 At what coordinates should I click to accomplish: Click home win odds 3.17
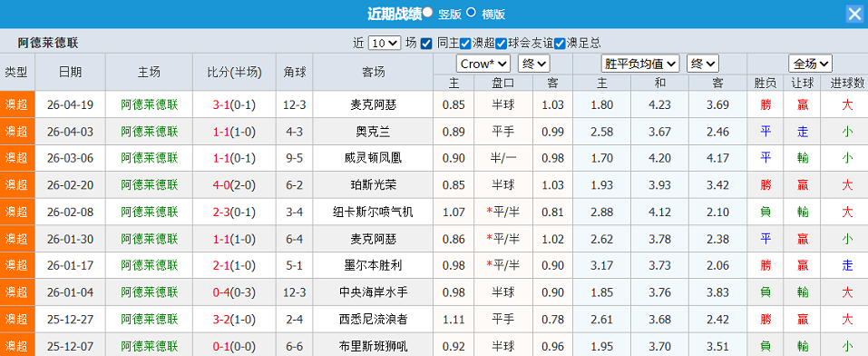point(601,265)
